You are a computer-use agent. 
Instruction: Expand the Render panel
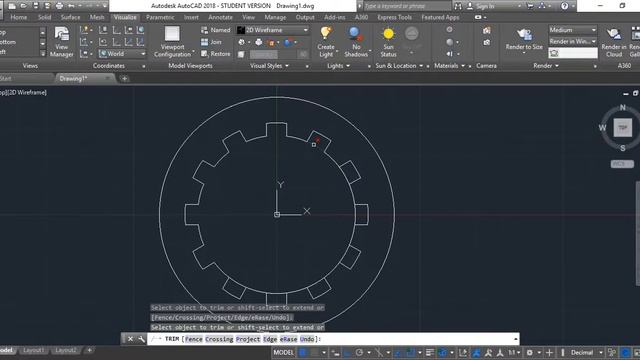click(x=546, y=66)
